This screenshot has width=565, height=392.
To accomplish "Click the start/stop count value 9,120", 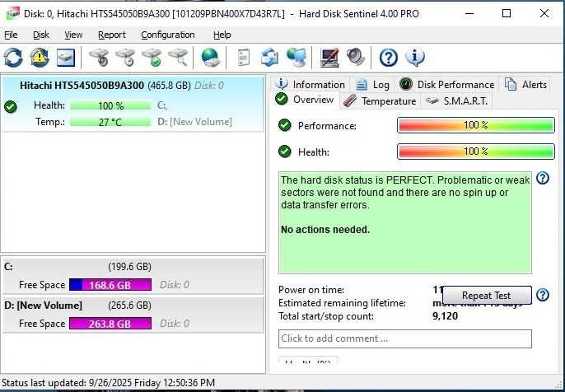I will pyautogui.click(x=445, y=316).
